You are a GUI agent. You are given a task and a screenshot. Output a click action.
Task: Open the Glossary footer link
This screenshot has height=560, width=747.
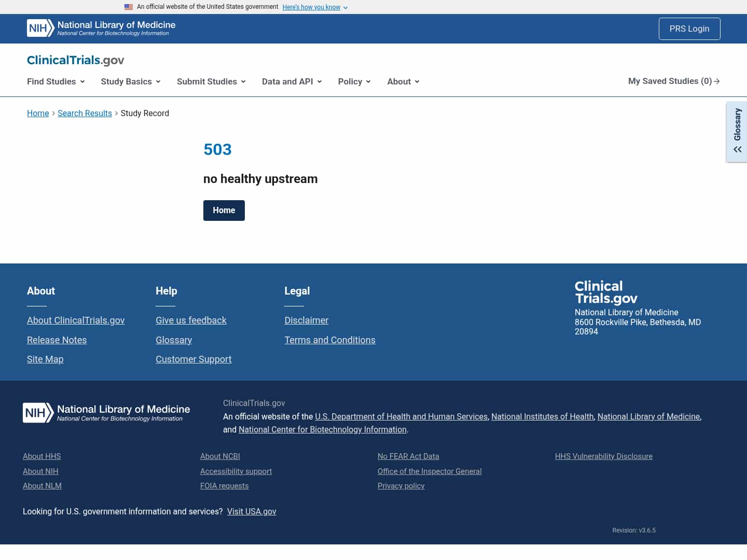pos(174,340)
